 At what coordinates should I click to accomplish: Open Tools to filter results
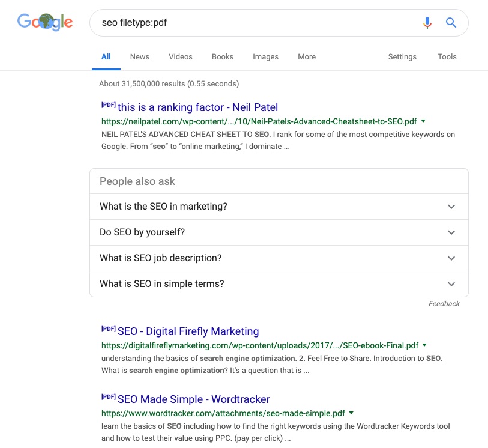(x=447, y=57)
